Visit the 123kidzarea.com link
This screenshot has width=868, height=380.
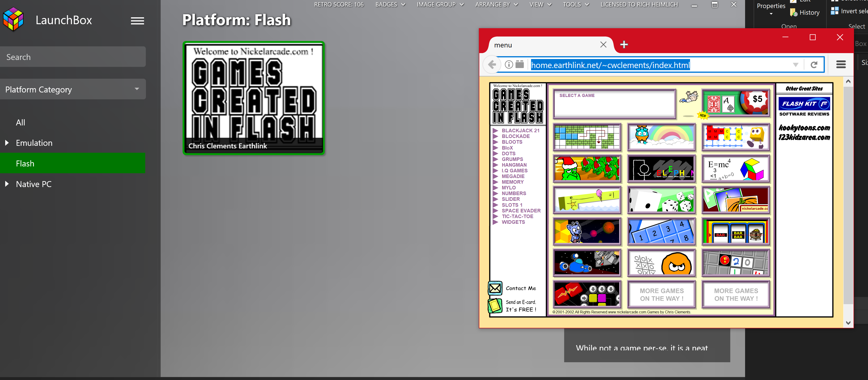click(x=804, y=137)
